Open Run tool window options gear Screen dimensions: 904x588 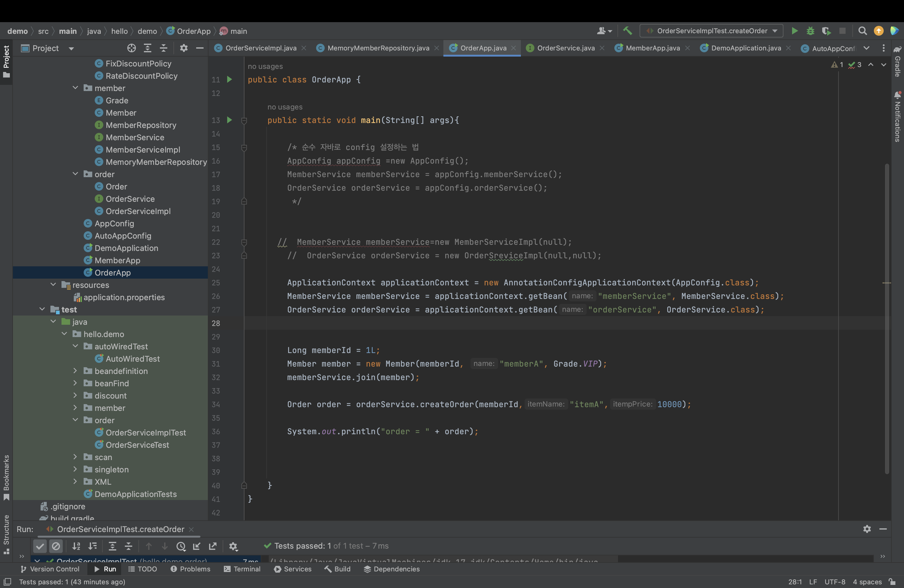point(867,529)
